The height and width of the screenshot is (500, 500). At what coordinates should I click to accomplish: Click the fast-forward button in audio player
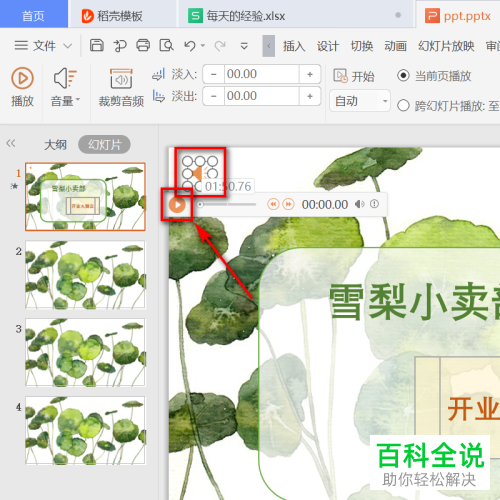[289, 204]
